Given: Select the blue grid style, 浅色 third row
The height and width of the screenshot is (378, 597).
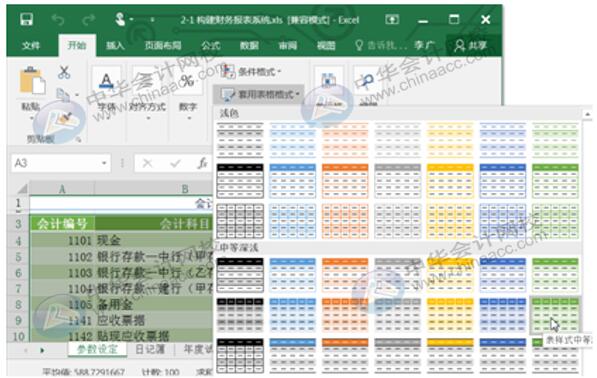Looking at the screenshot, I should click(292, 222).
